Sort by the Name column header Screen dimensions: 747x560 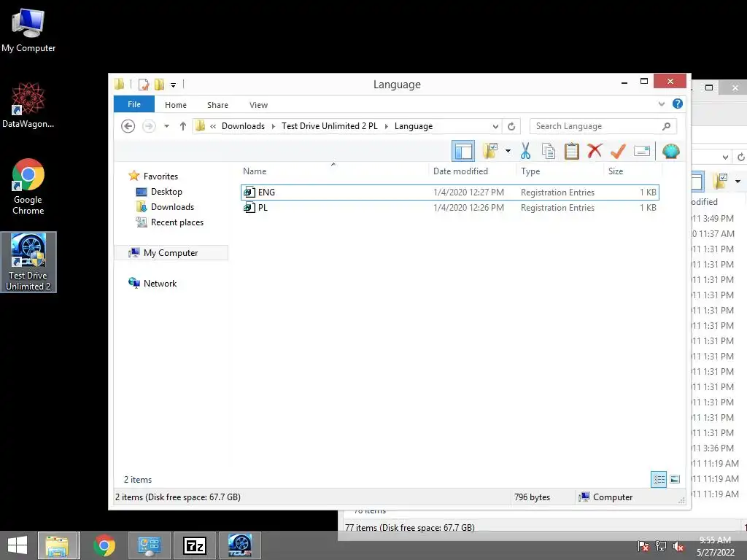pos(333,171)
